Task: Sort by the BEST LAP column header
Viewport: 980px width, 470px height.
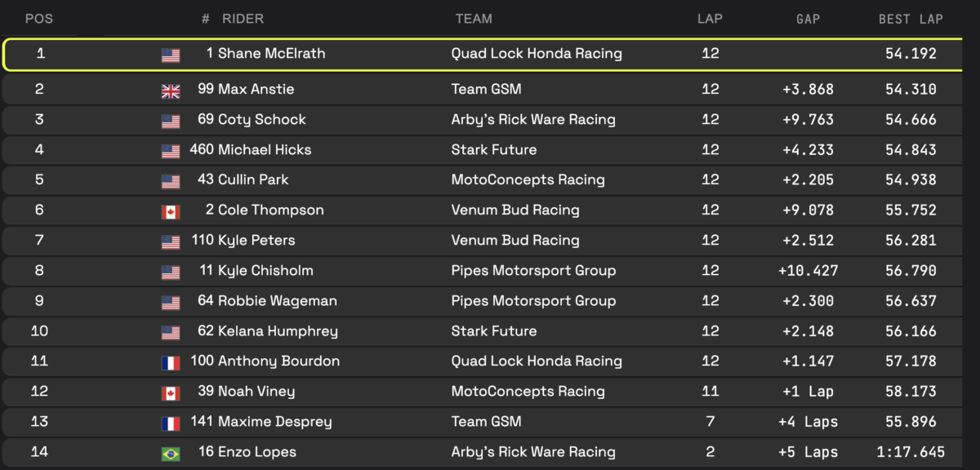Action: [911, 19]
